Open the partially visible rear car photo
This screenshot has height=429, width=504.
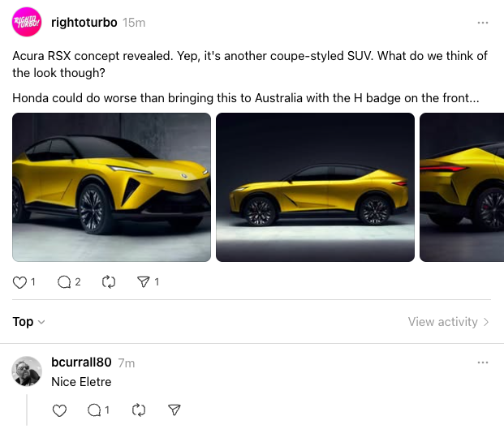462,187
